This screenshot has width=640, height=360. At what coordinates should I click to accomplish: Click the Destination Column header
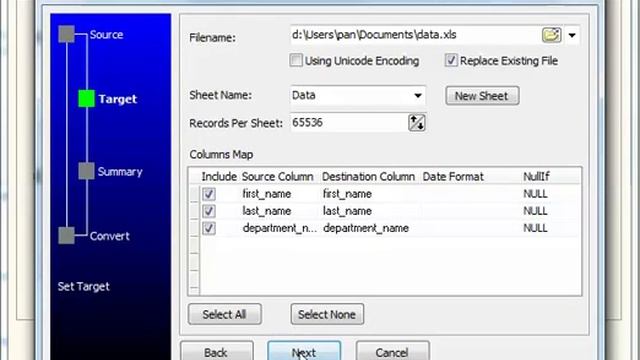pyautogui.click(x=368, y=177)
